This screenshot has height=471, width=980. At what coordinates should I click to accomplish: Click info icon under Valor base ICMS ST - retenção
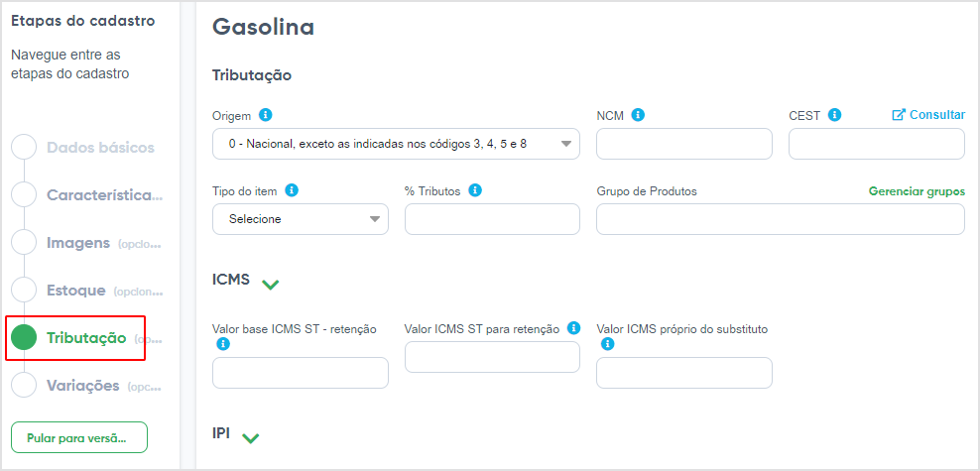[x=224, y=344]
